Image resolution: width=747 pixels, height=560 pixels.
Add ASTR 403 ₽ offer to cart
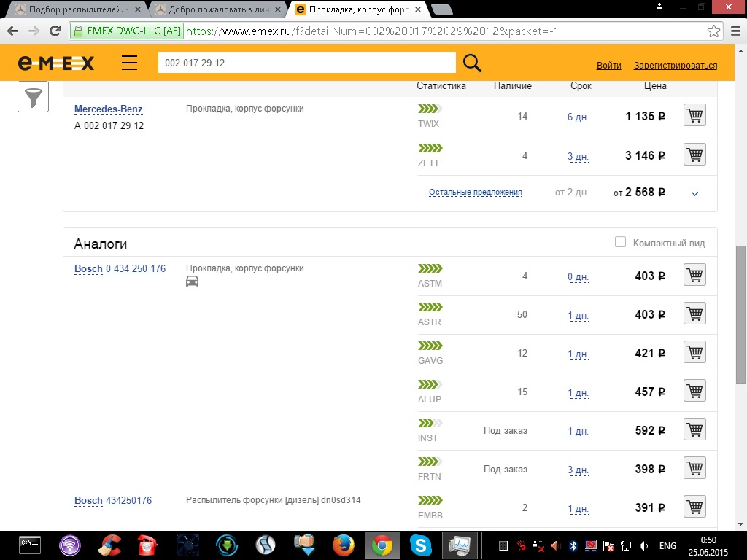(x=694, y=314)
